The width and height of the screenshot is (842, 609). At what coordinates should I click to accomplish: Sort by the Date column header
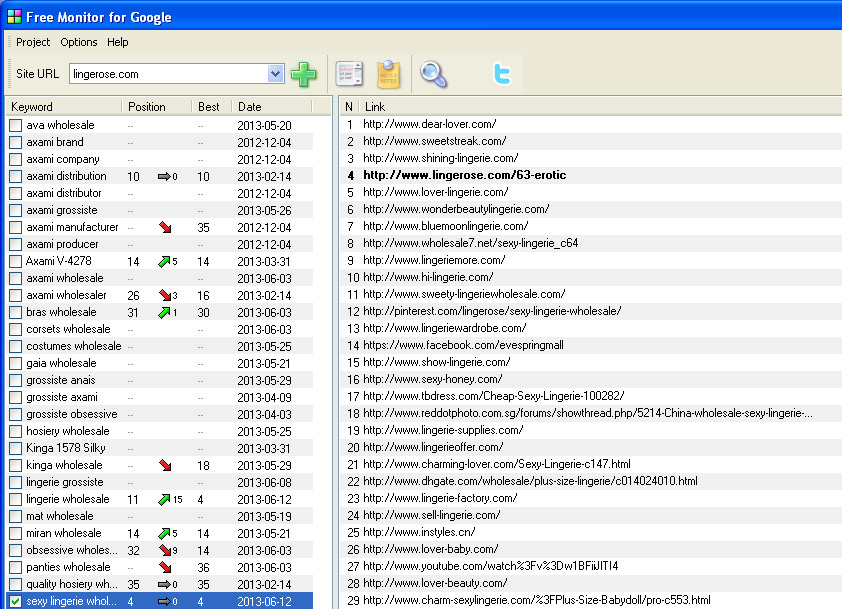click(x=272, y=107)
